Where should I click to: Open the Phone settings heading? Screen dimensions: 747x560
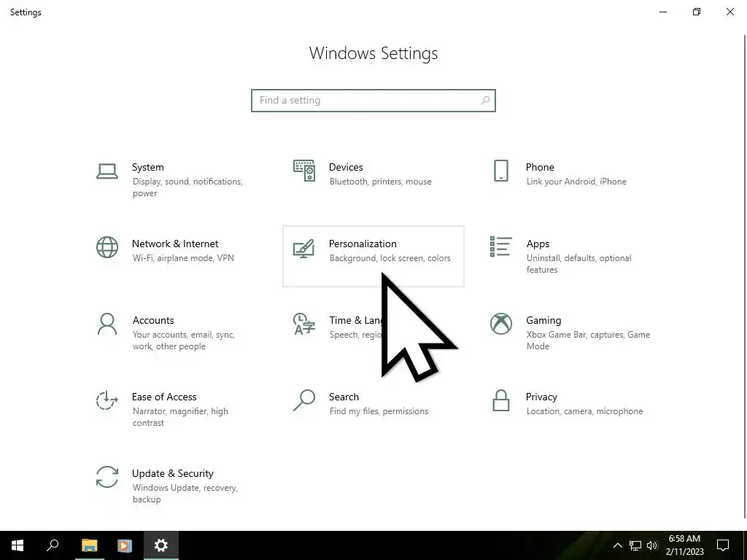pos(540,167)
